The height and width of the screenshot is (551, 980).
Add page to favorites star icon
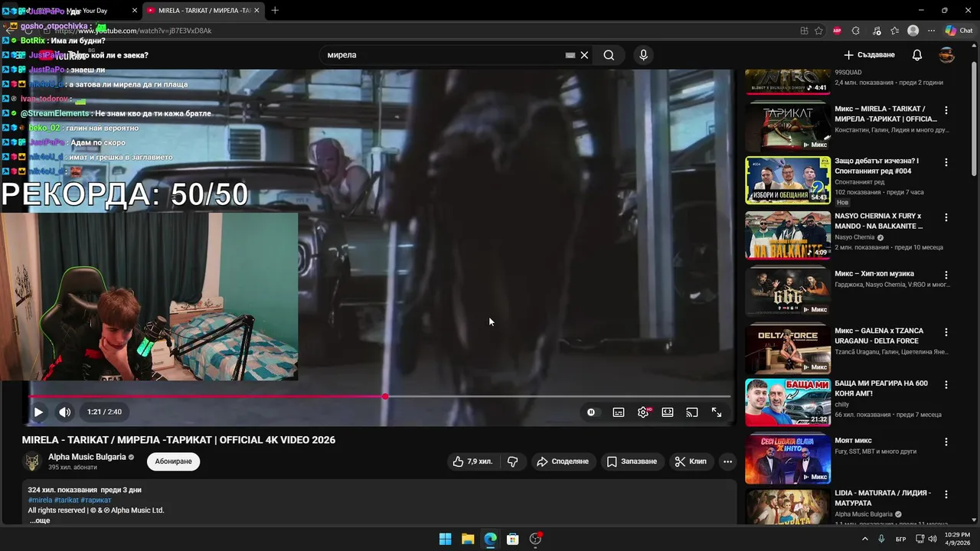(818, 31)
